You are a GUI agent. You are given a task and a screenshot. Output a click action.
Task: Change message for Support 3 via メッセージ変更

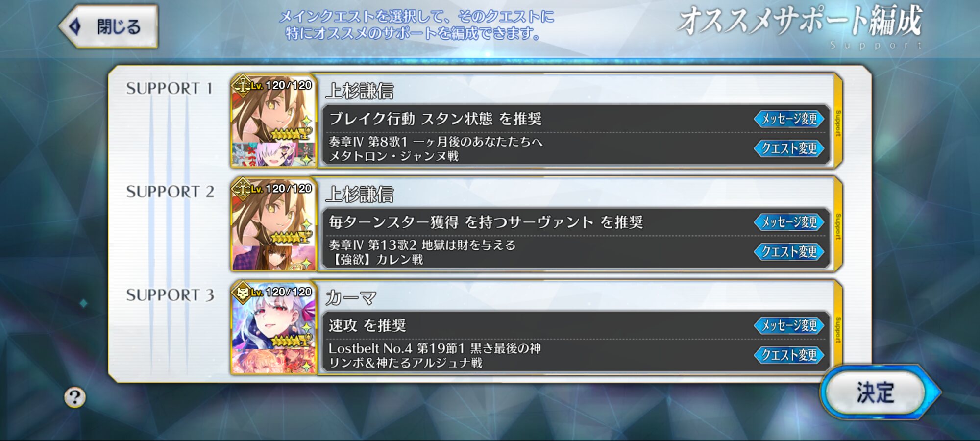(x=789, y=325)
